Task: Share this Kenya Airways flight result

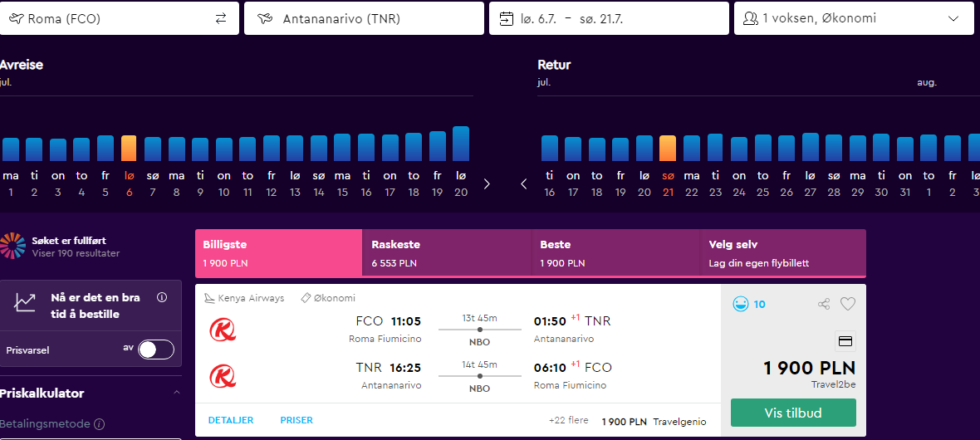Action: 824,305
